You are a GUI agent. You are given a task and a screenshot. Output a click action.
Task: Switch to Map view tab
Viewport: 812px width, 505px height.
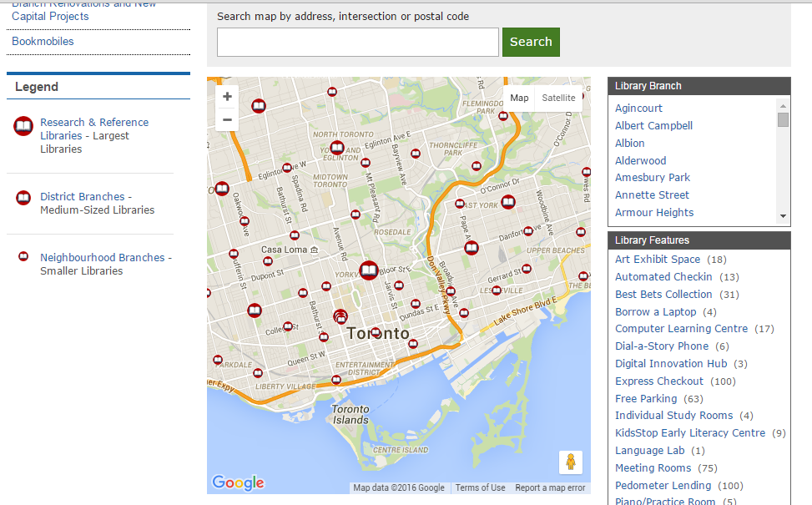(519, 98)
